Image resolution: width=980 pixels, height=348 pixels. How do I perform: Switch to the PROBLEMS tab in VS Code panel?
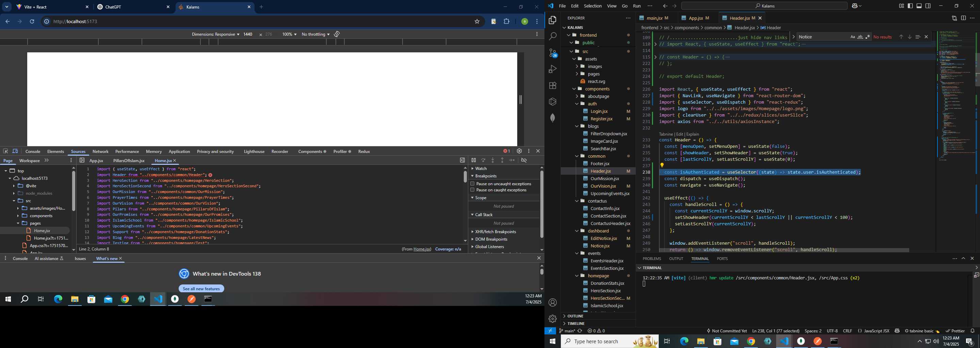pos(652,259)
